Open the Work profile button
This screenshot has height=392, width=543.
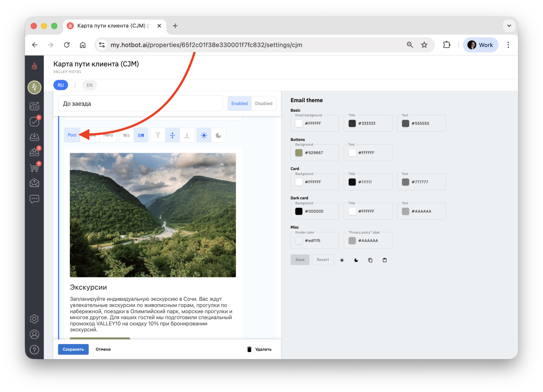481,45
